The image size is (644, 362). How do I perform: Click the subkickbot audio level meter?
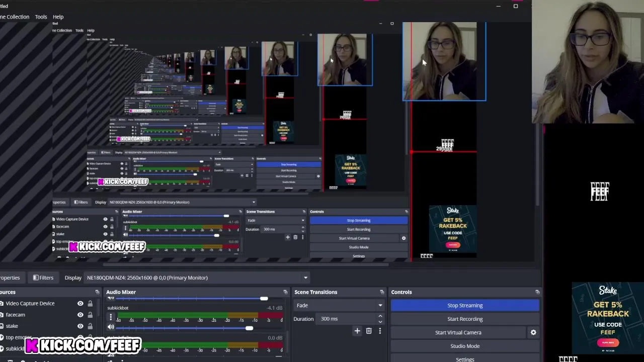pyautogui.click(x=200, y=315)
